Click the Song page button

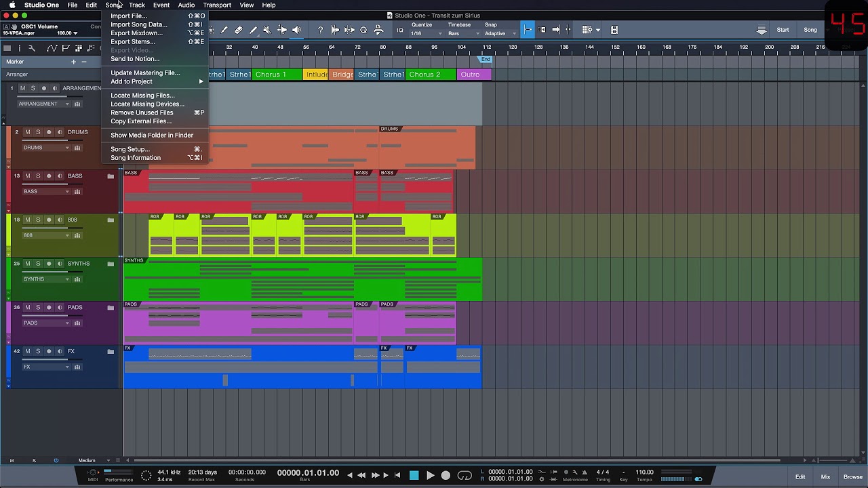(810, 30)
